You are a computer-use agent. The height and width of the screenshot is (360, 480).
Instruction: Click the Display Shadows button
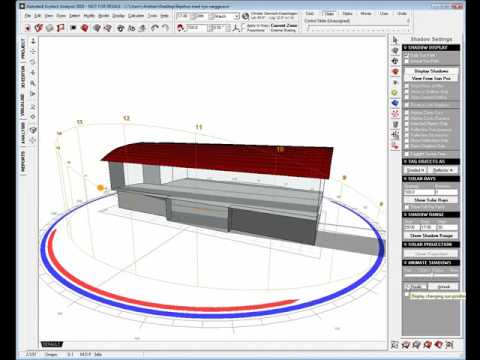coord(431,71)
